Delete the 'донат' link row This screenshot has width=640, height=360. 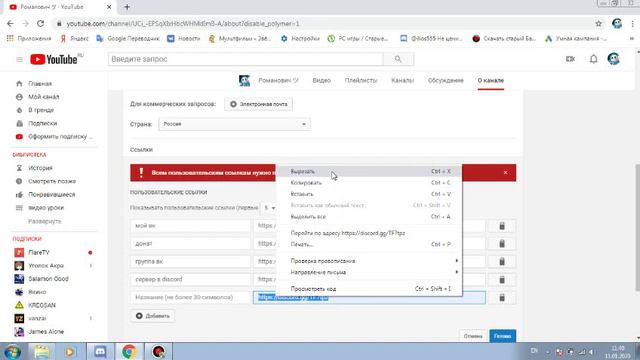(x=502, y=244)
